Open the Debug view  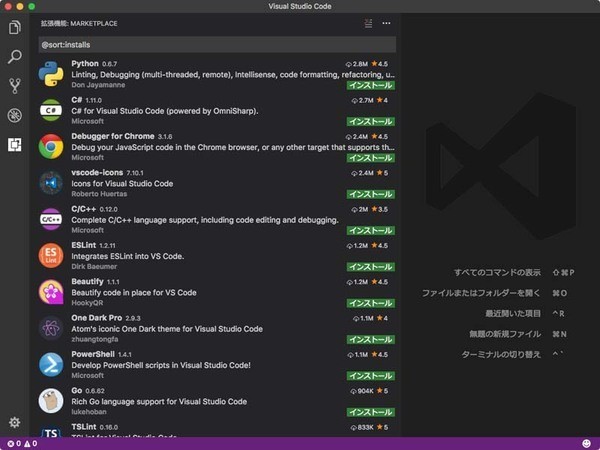point(15,116)
